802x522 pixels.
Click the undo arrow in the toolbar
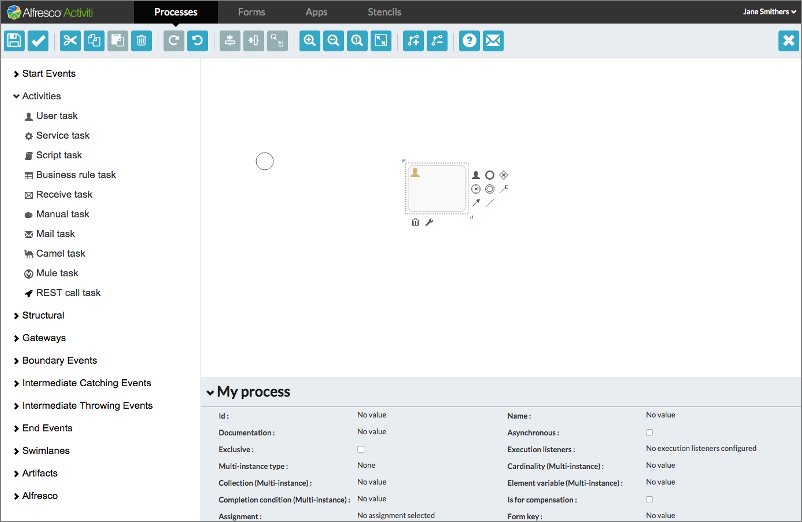coord(197,41)
